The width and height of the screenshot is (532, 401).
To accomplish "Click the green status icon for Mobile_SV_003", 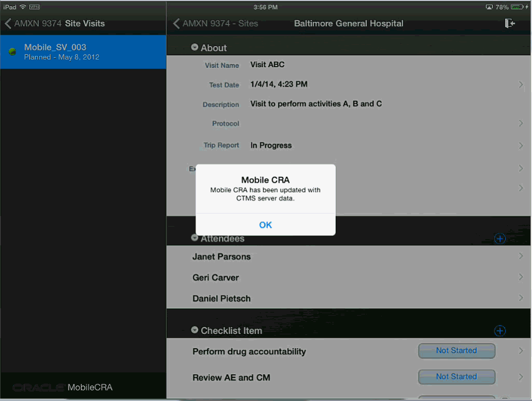I will 12,52.
